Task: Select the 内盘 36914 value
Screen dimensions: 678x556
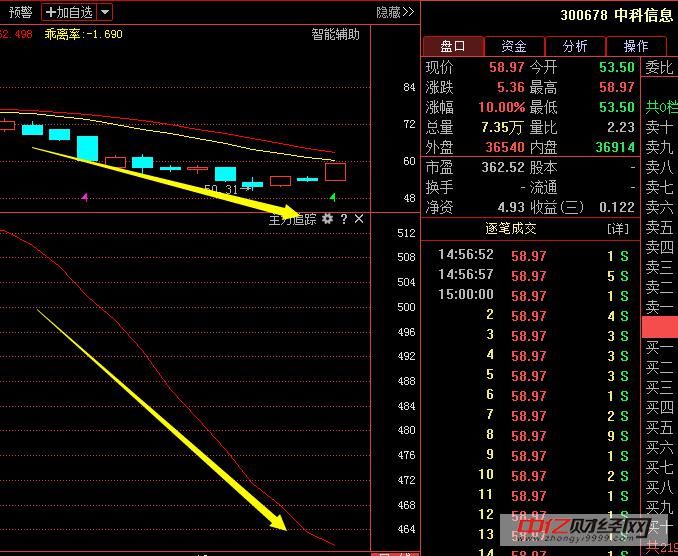Action: [615, 147]
